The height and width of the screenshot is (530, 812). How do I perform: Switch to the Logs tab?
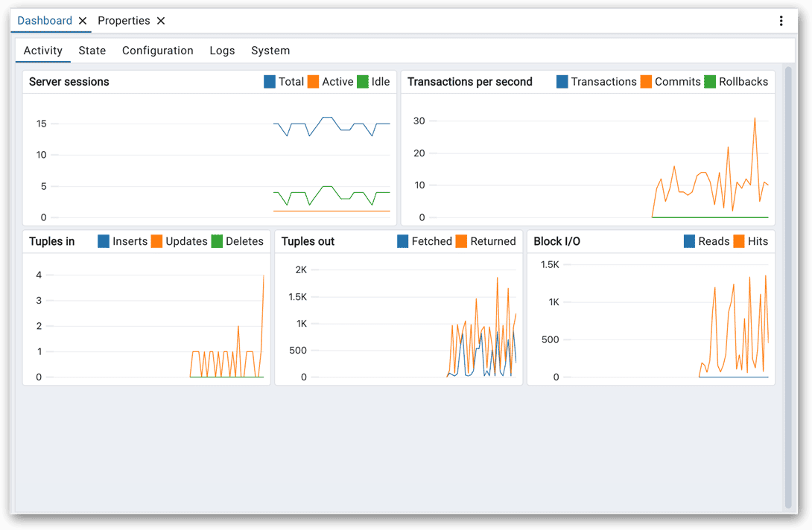[x=222, y=50]
